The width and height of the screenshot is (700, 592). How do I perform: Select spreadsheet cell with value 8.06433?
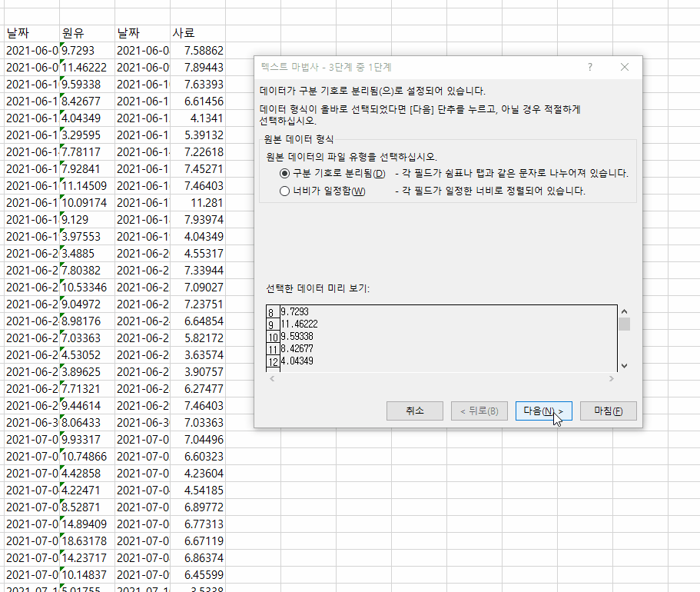click(x=87, y=423)
